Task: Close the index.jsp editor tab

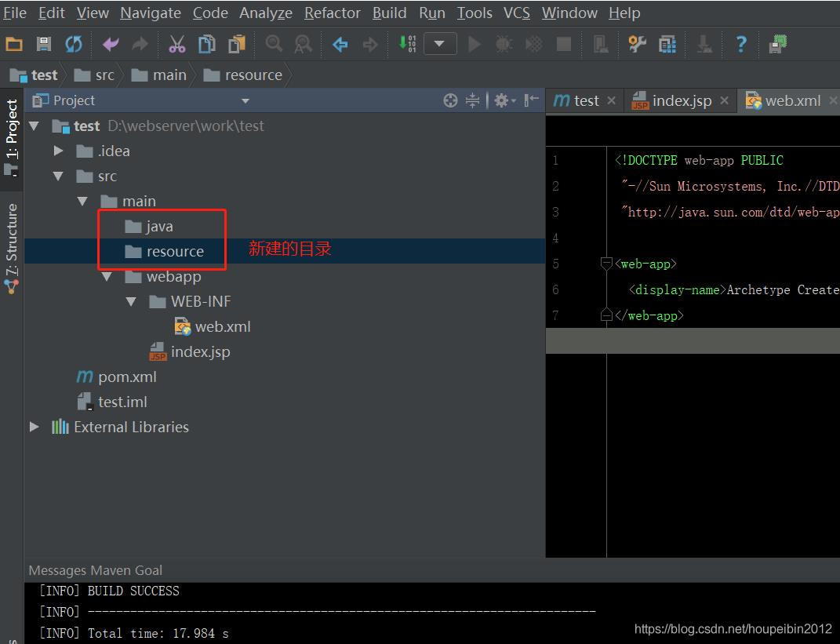Action: [724, 100]
